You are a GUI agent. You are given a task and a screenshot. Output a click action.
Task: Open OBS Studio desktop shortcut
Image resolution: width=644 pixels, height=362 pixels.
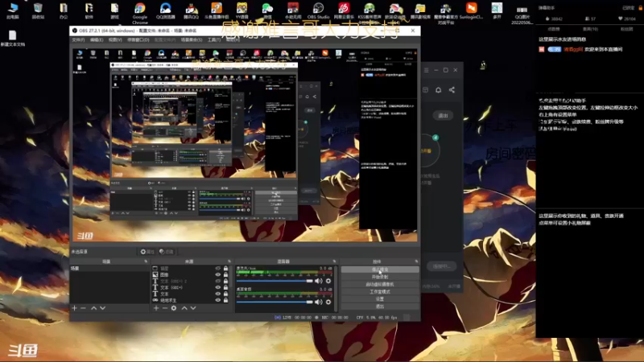pyautogui.click(x=318, y=11)
